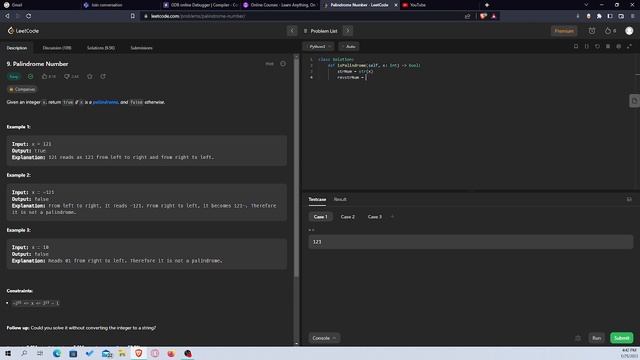This screenshot has height=360, width=640.
Task: Switch to the Discussion tab
Action: coord(57,48)
